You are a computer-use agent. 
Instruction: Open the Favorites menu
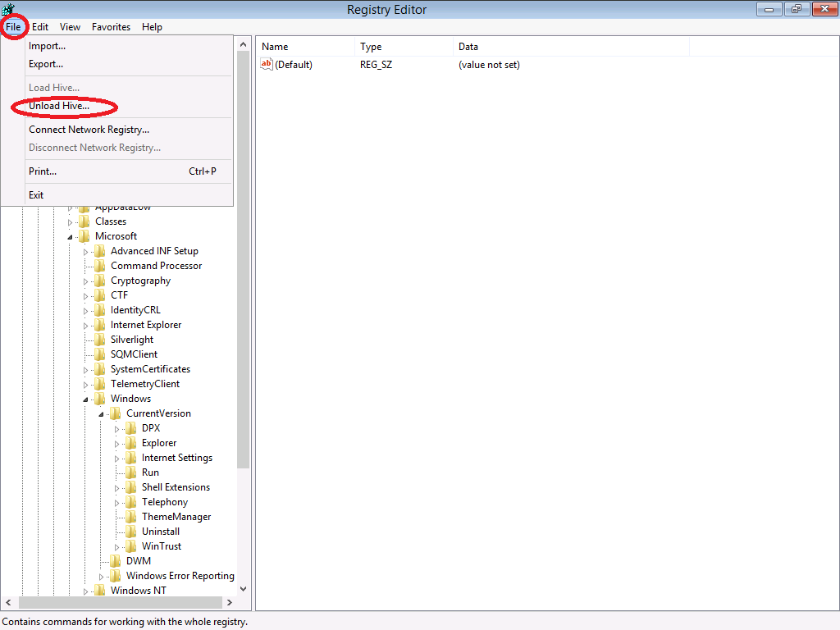(x=111, y=27)
